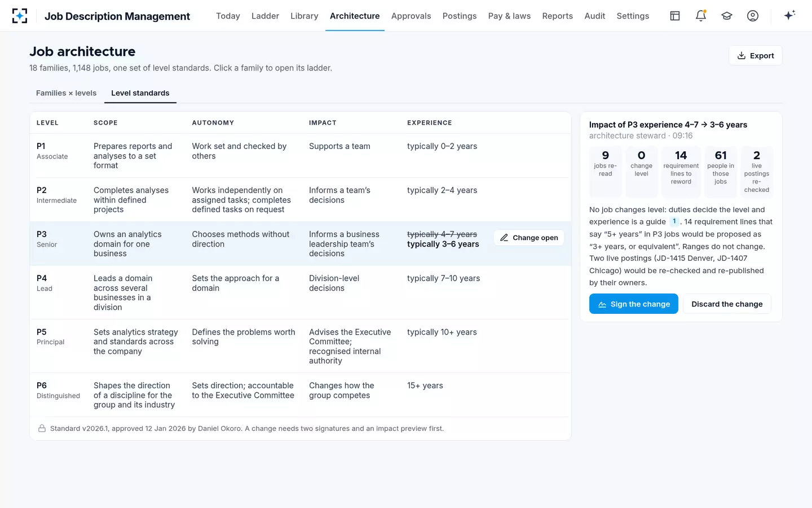This screenshot has width=812, height=508.
Task: Click the Job Description Management logo icon
Action: (20, 16)
